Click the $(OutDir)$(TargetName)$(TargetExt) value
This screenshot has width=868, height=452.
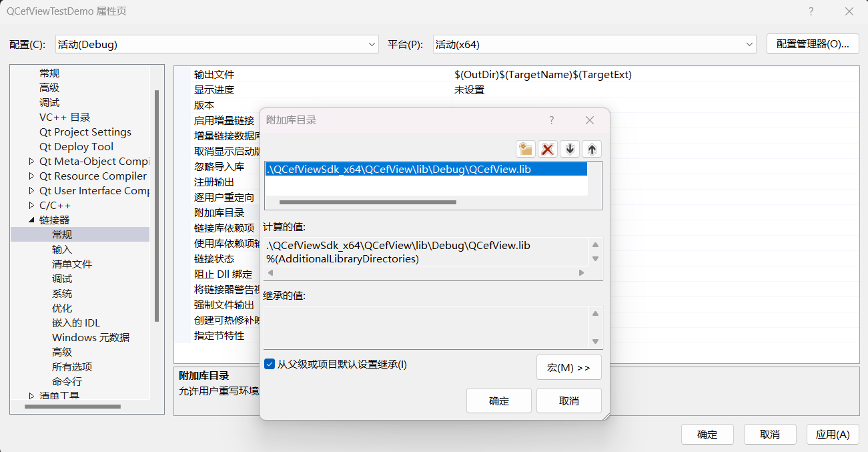pyautogui.click(x=542, y=75)
